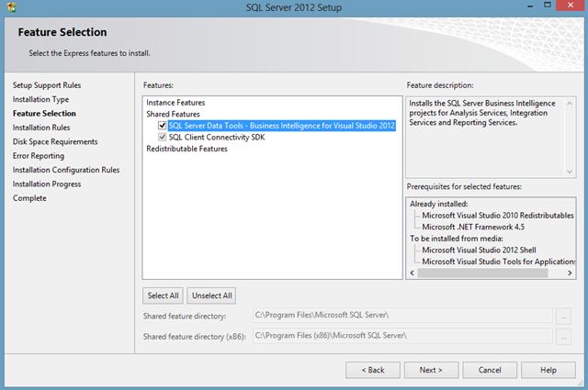Viewport: 588px width, 390px height.
Task: Select Redistributable Features heading
Action: coord(187,149)
